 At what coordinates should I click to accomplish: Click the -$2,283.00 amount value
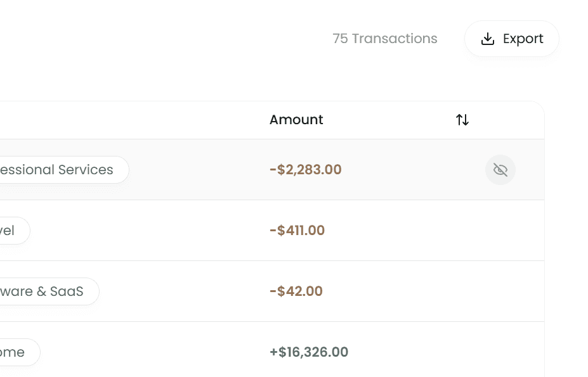pos(305,170)
